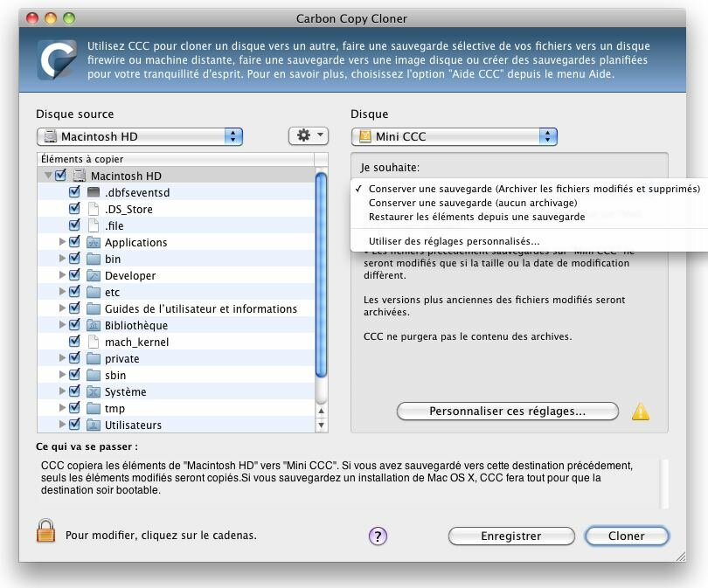
Task: Collapse the Macintosh HD tree root
Action: tap(47, 175)
